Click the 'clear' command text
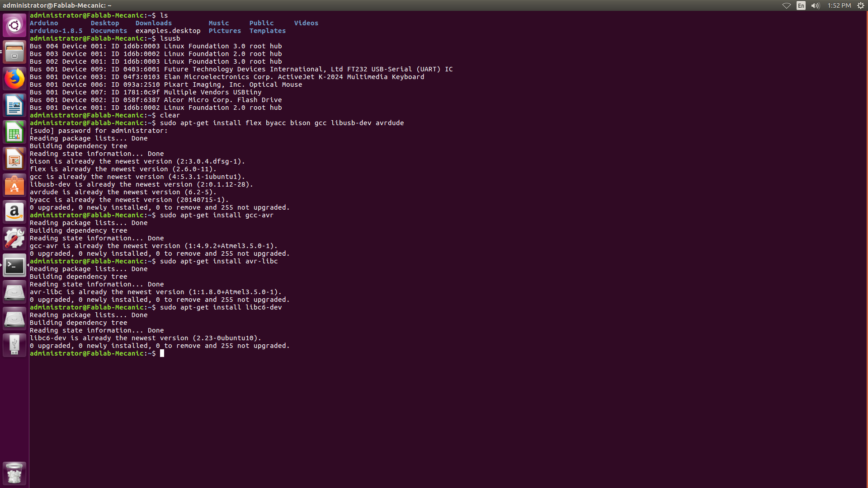868x488 pixels. tap(170, 115)
